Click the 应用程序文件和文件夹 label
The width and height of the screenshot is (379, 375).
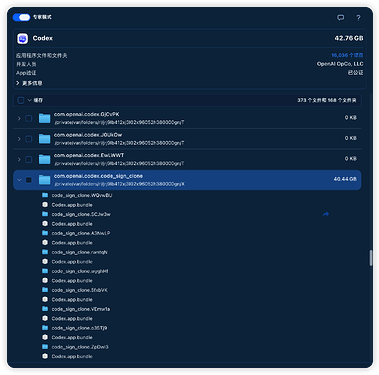tap(42, 56)
